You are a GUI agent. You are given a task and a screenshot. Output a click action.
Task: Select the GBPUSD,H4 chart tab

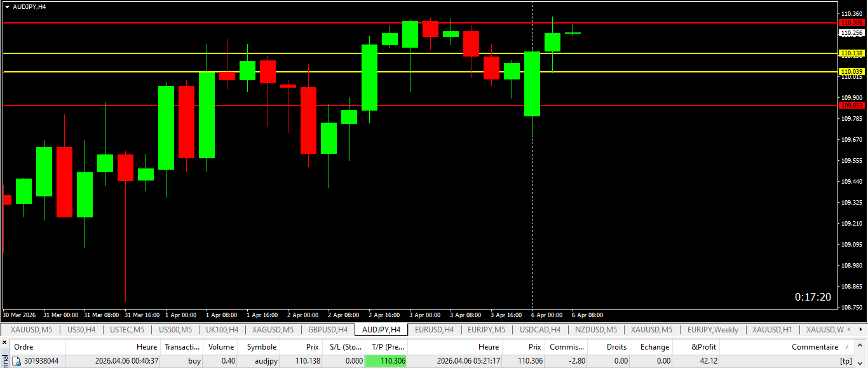pos(328,330)
